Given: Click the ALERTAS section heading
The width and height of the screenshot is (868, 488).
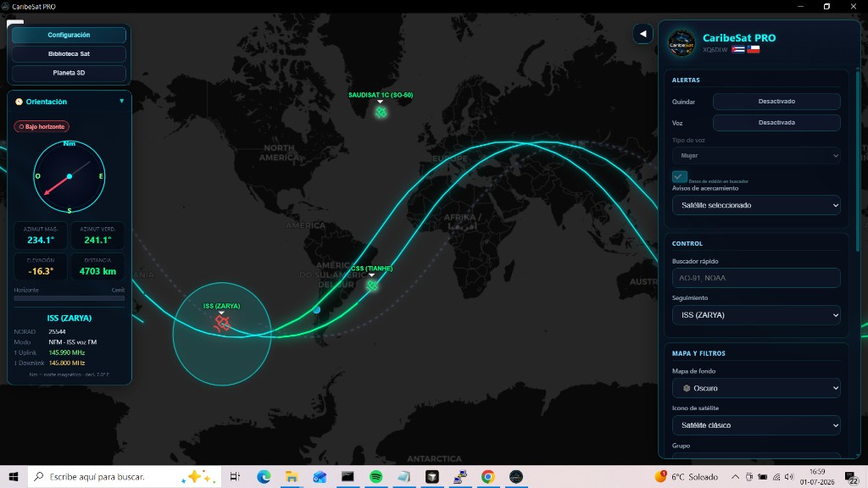Looking at the screenshot, I should pyautogui.click(x=686, y=80).
